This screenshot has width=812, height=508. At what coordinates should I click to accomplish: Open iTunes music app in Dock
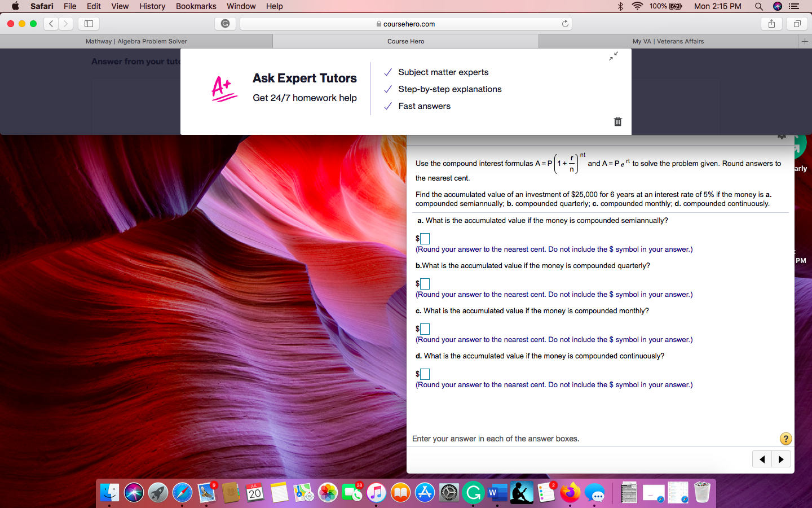[x=376, y=493]
